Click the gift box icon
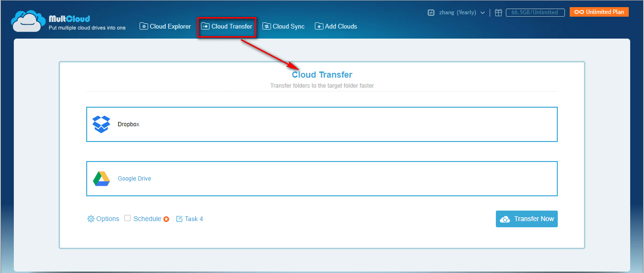Image resolution: width=644 pixels, height=273 pixels. coord(498,12)
